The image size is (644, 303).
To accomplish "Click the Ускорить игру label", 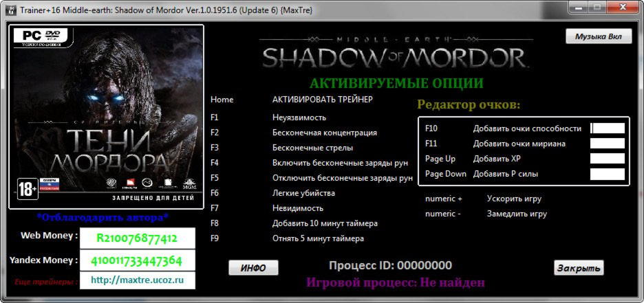I will tap(514, 199).
